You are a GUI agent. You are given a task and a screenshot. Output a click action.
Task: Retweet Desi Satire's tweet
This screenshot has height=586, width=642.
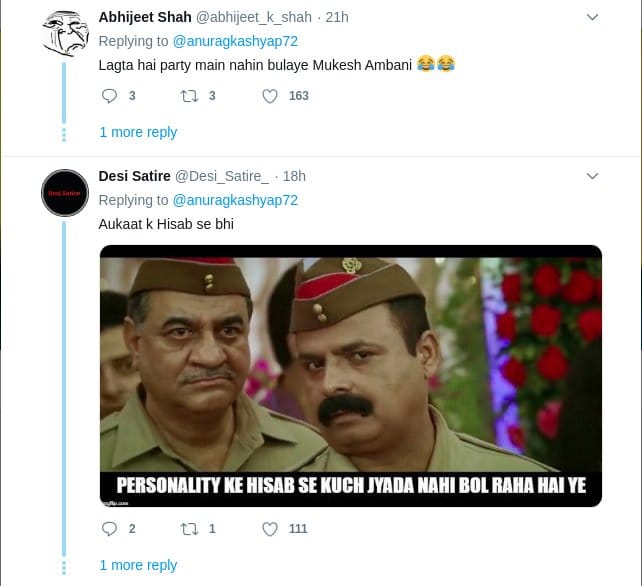(x=187, y=529)
